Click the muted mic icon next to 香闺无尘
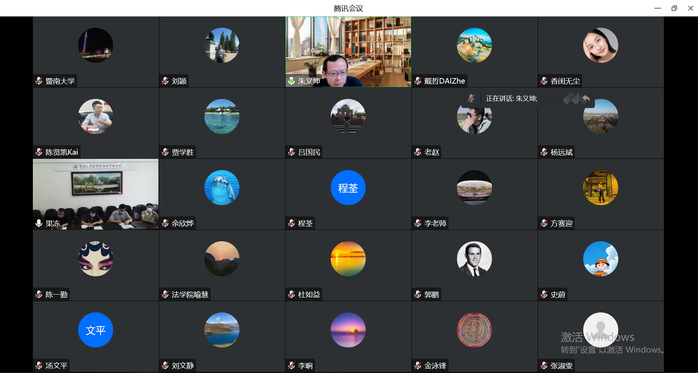698x373 pixels. click(x=544, y=81)
